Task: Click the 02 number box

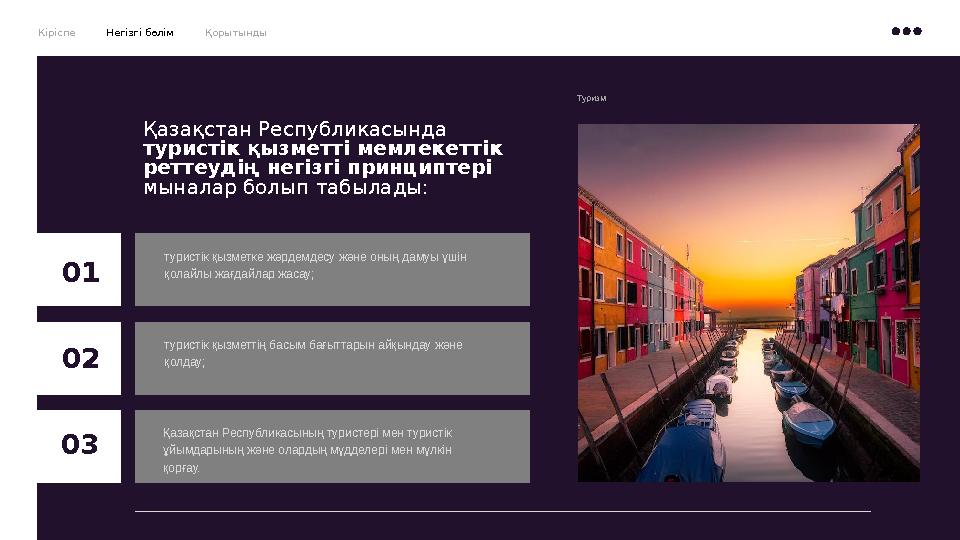Action: click(x=79, y=358)
